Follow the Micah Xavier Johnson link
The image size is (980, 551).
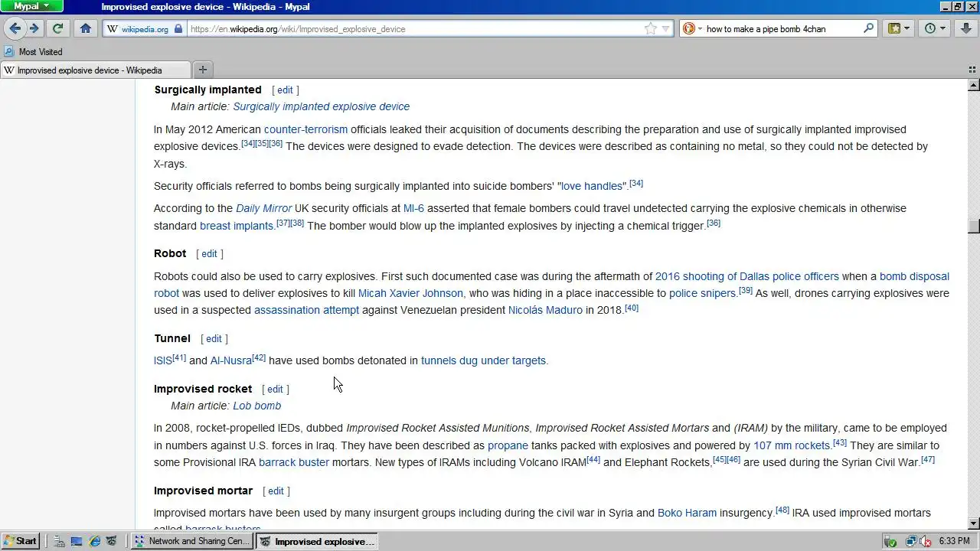[x=410, y=293]
